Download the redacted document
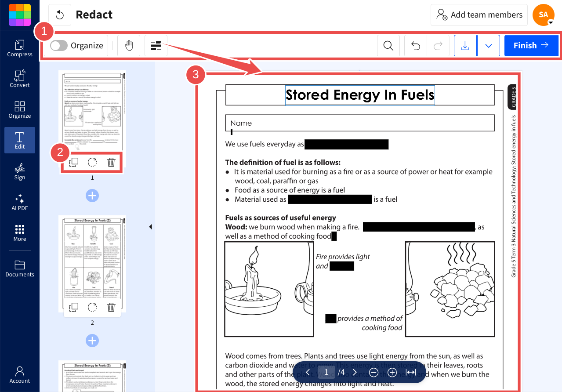This screenshot has width=562, height=392. coord(465,45)
